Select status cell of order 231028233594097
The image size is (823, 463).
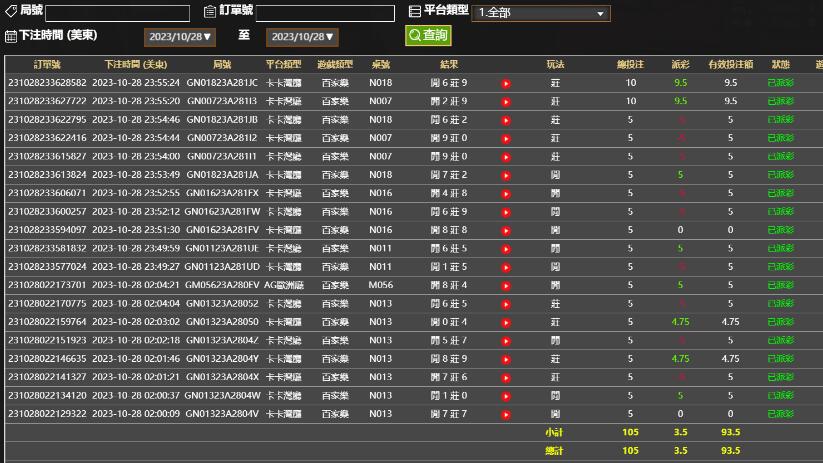tap(780, 230)
